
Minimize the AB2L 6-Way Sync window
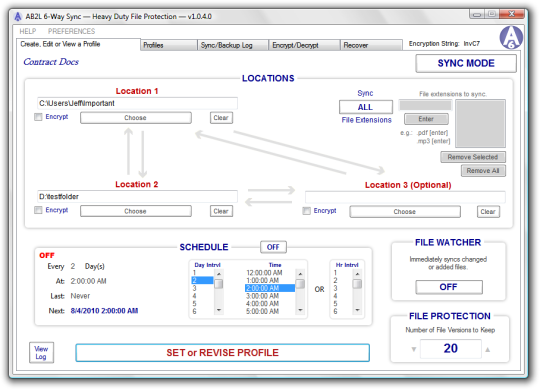[x=477, y=14]
